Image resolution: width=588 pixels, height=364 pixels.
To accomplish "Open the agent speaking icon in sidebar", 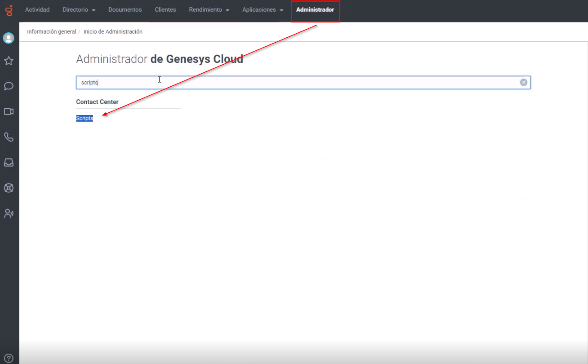I will click(9, 213).
